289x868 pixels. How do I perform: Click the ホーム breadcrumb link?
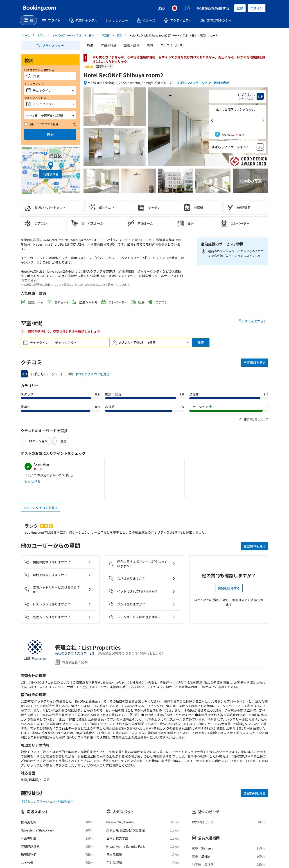click(26, 35)
